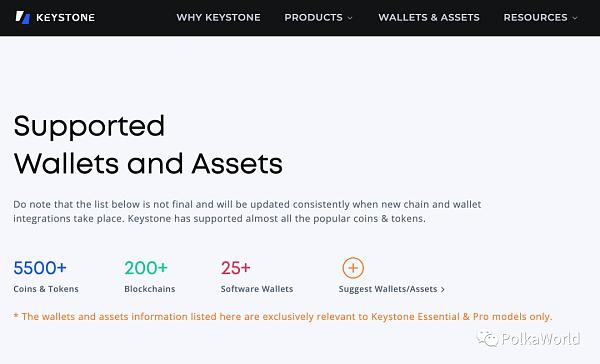
Task: Click the chevron next to Suggest Wallets/Assets
Action: pos(442,289)
